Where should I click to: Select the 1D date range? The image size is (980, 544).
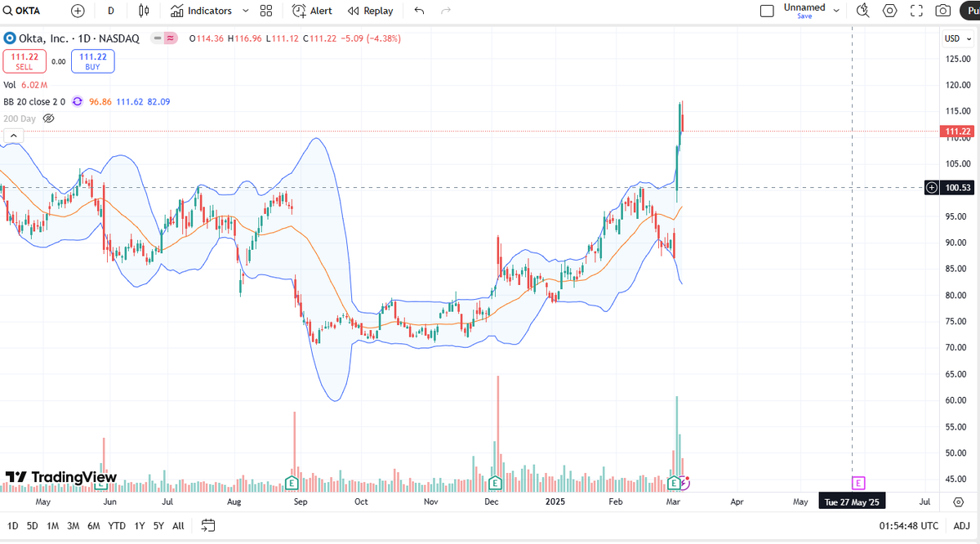pos(11,525)
